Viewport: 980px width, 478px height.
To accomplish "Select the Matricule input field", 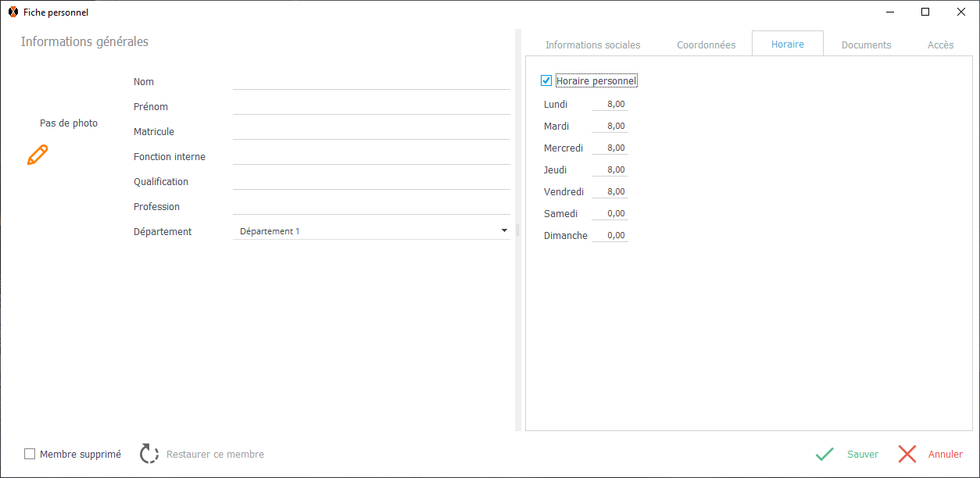I will 371,131.
